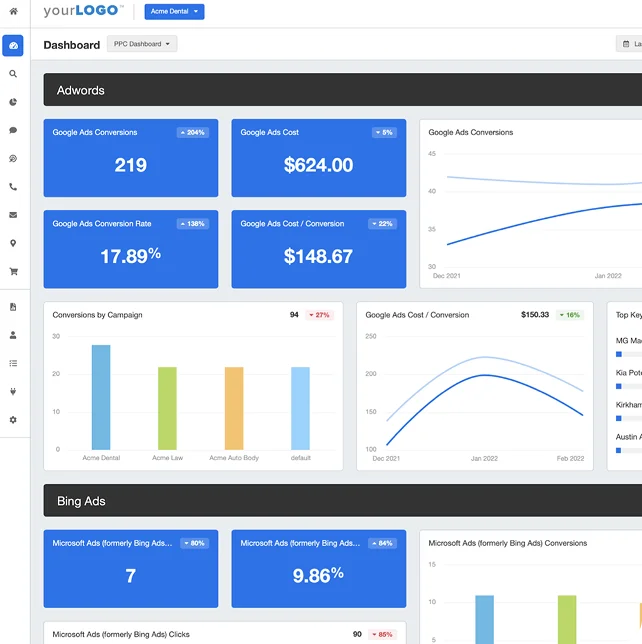Image resolution: width=642 pixels, height=644 pixels.
Task: Open the PPC Dashboard selector dropdown
Action: 141,44
